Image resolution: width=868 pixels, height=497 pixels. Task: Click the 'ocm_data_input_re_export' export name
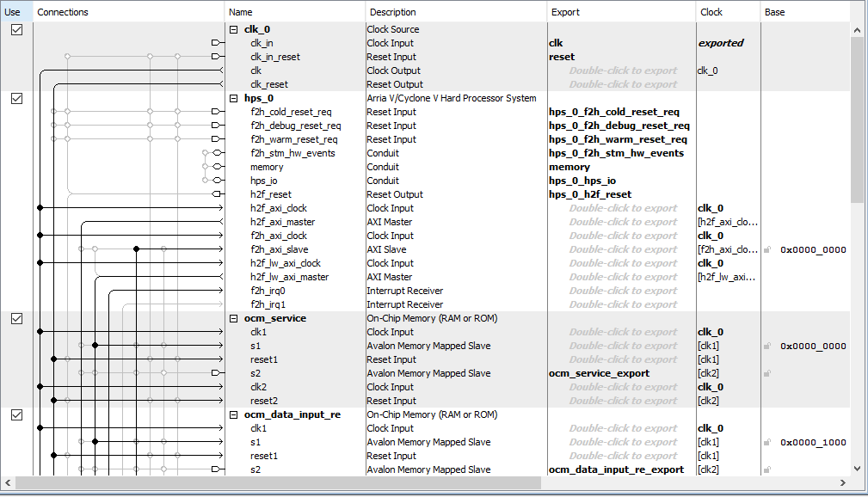click(x=616, y=469)
